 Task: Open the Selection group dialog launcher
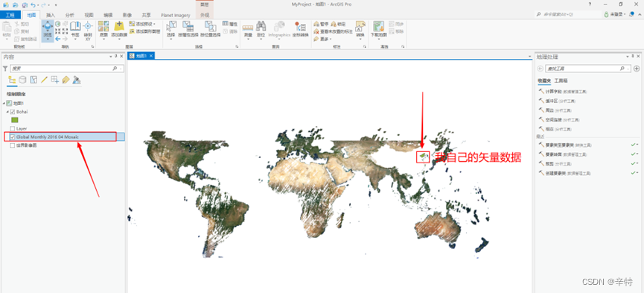tap(237, 47)
